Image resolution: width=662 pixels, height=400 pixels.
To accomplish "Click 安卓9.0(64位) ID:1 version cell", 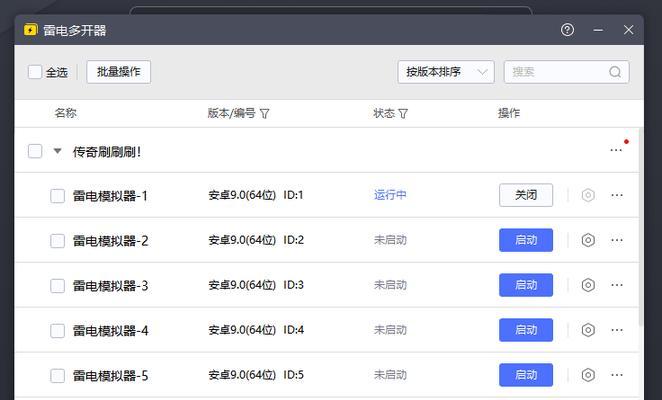I will pos(256,195).
